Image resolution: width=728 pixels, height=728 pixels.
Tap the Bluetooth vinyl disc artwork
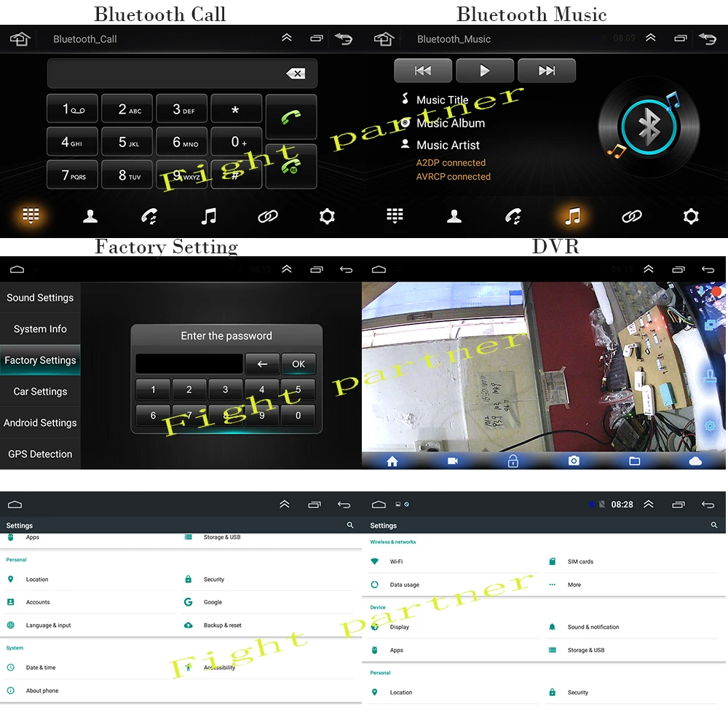pos(649,127)
